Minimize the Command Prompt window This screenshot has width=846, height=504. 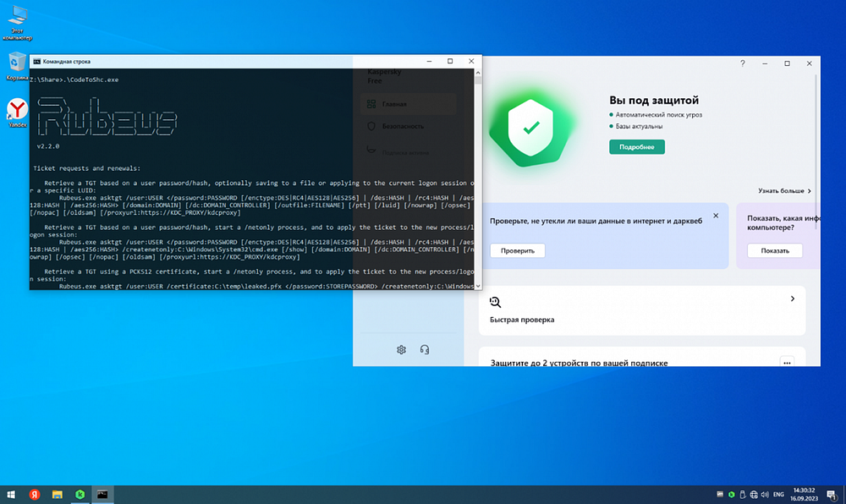(x=429, y=62)
